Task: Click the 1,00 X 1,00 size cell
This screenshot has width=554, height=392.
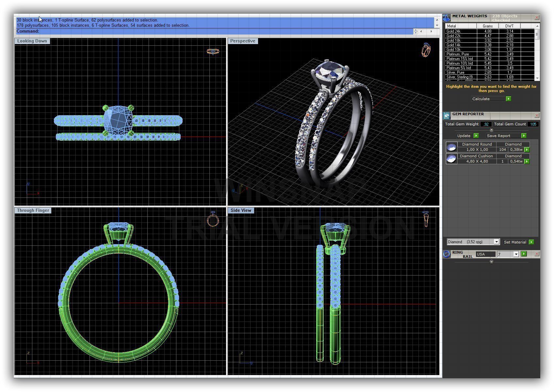Action: (x=477, y=149)
